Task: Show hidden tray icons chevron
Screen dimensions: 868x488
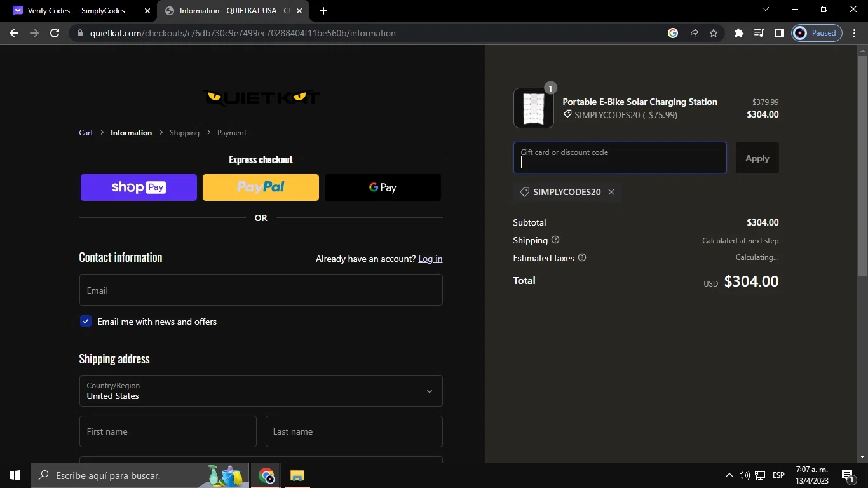Action: (x=729, y=475)
